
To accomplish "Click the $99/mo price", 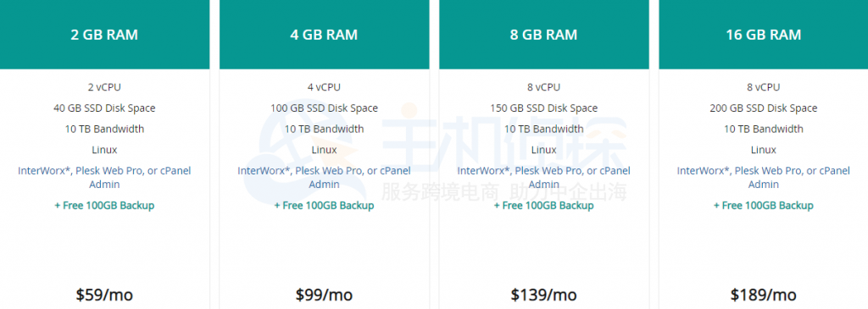I will coord(325,295).
